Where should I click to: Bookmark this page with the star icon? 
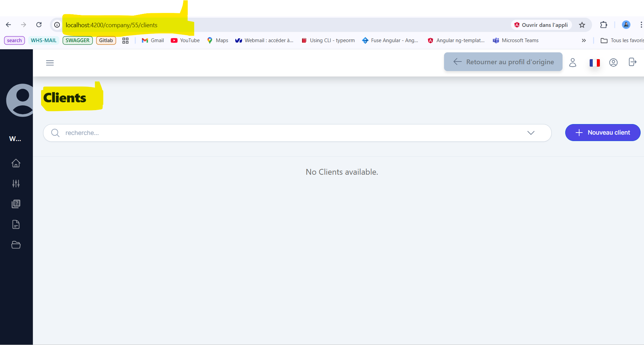pos(582,25)
